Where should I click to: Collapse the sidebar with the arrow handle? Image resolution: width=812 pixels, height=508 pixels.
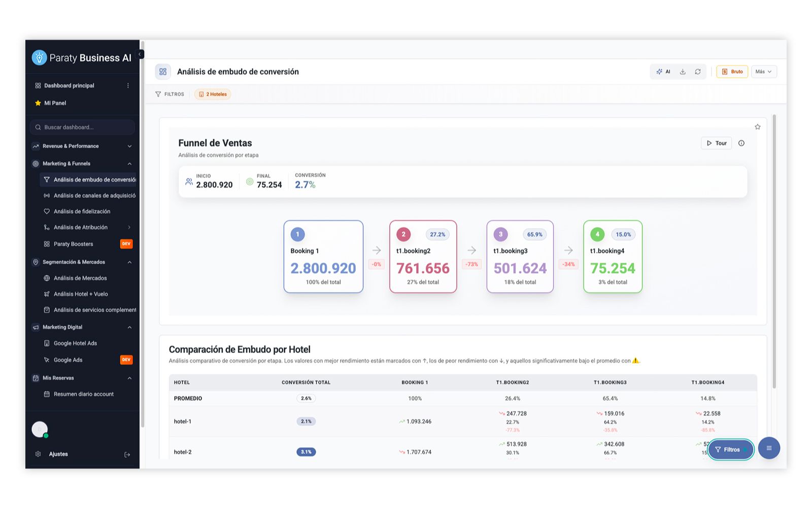pos(140,54)
